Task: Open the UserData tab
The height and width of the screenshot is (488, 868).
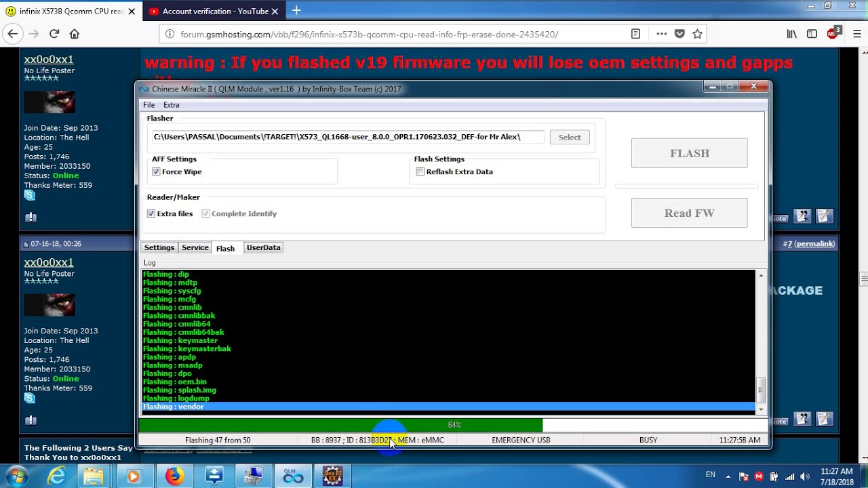Action: 263,248
